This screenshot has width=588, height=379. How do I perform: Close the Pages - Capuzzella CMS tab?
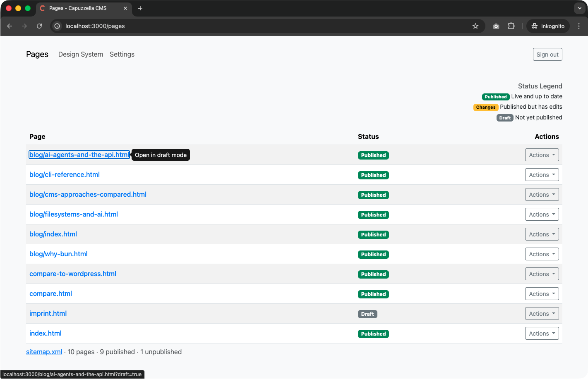[x=125, y=8]
